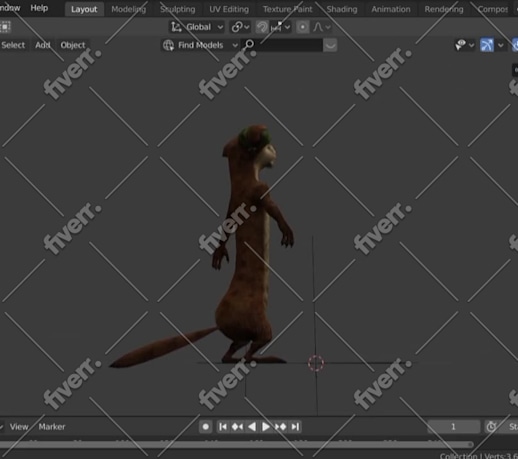
Task: Switch to the Animation workspace tab
Action: click(391, 9)
